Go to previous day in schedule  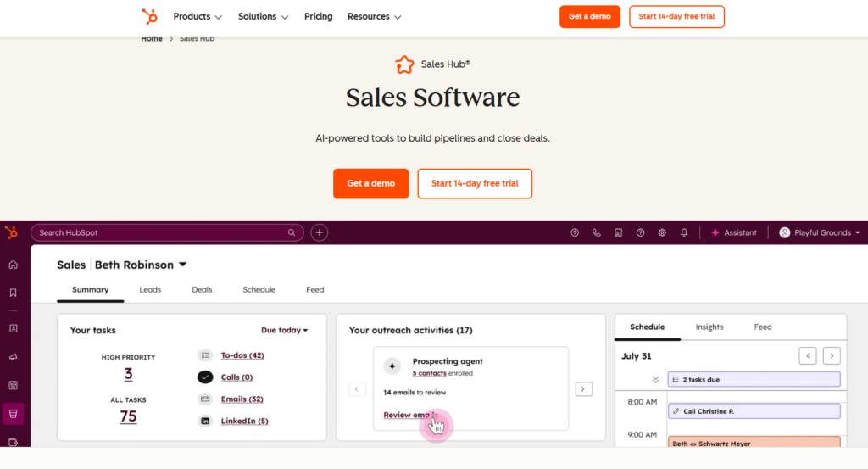(808, 355)
